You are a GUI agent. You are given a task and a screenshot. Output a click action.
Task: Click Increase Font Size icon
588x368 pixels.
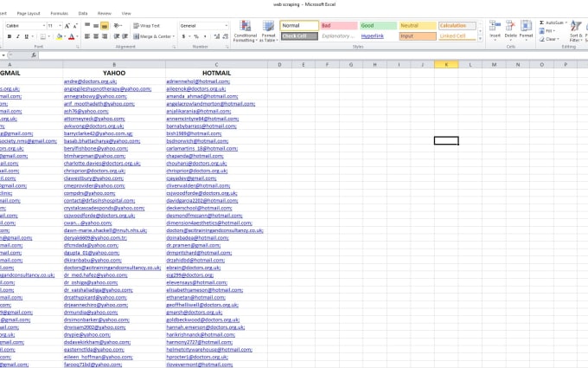67,25
